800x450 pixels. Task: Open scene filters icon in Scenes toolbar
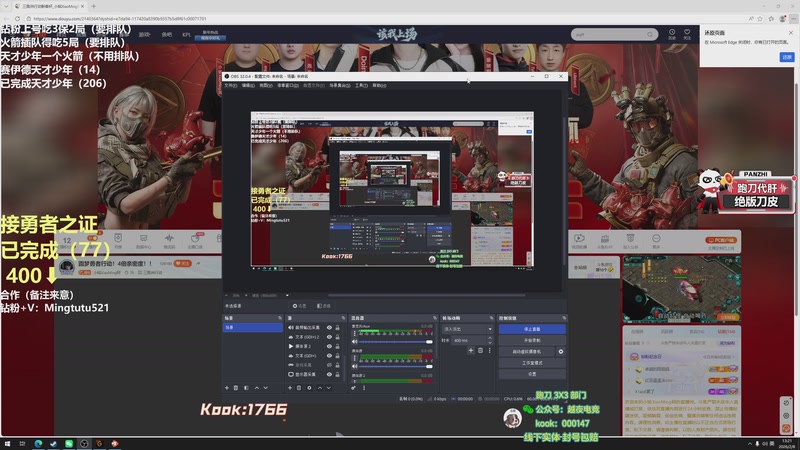[246, 388]
